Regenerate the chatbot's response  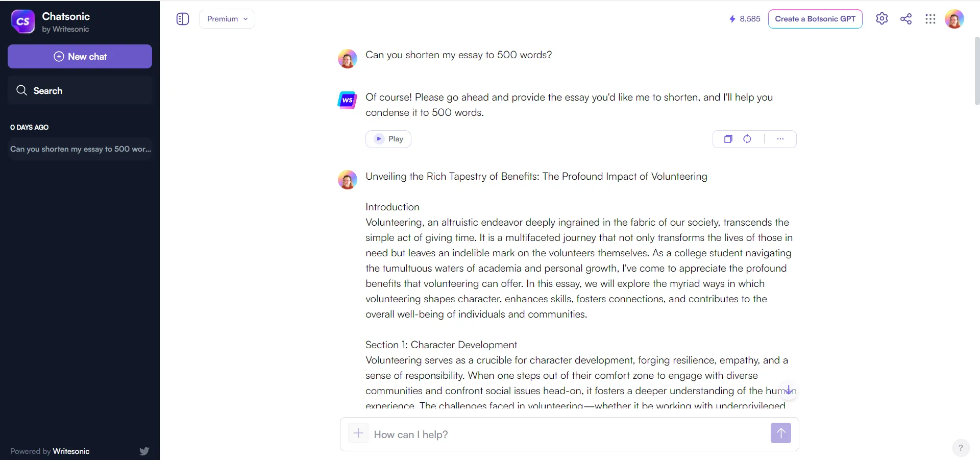point(747,139)
